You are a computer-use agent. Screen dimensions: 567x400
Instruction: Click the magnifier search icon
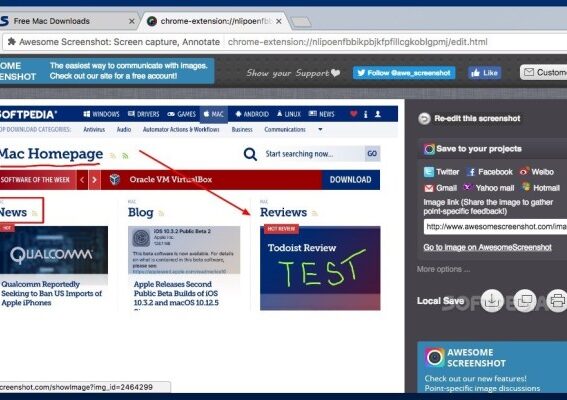click(x=250, y=154)
